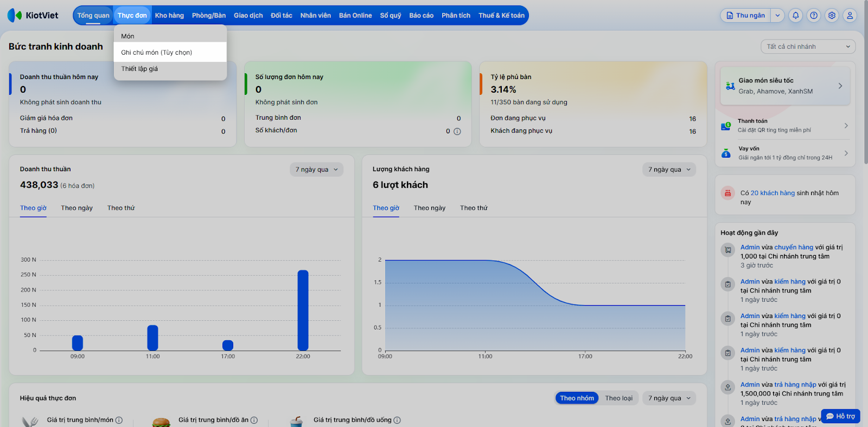Select Món from Thực đơn dropdown
Image resolution: width=868 pixels, height=427 pixels.
(170, 36)
